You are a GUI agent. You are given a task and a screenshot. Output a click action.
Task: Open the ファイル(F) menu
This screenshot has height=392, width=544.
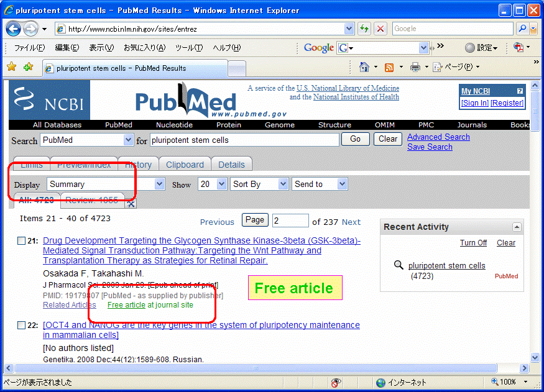point(29,48)
